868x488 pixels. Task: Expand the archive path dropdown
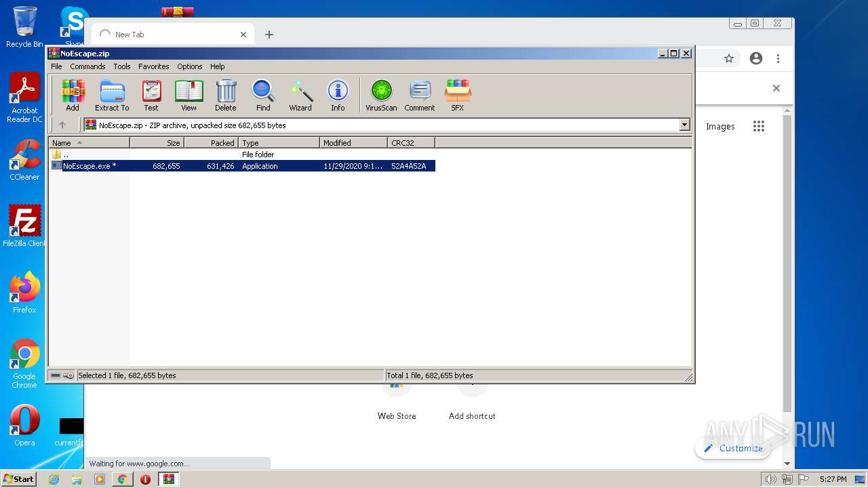point(684,125)
